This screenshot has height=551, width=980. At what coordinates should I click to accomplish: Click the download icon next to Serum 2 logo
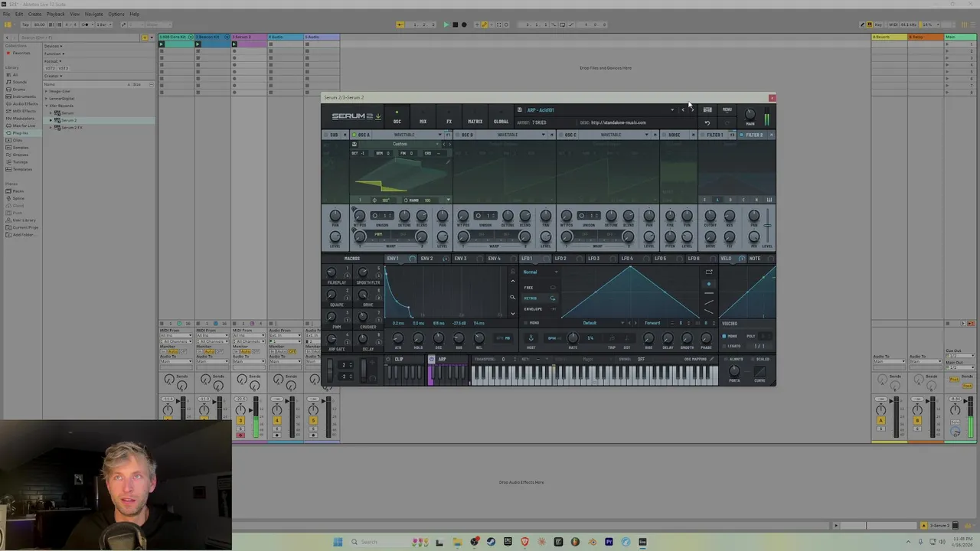point(377,116)
